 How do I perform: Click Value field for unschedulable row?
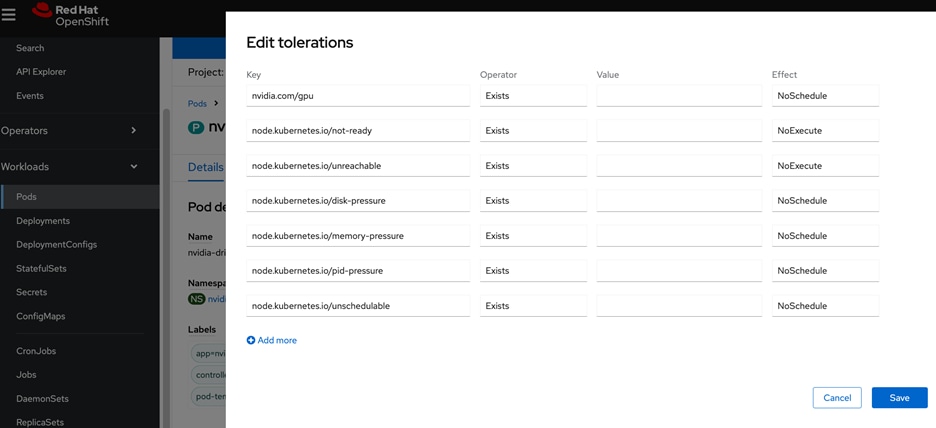[679, 306]
